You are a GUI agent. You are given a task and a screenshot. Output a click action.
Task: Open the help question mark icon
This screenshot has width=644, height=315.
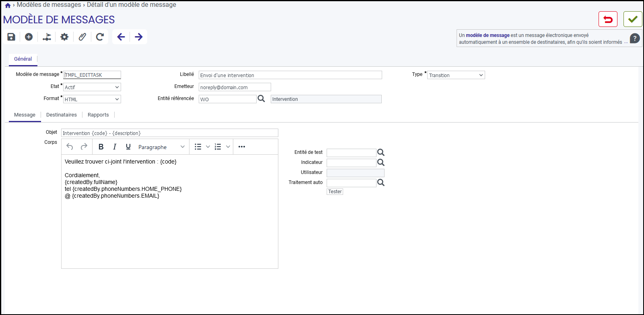635,39
